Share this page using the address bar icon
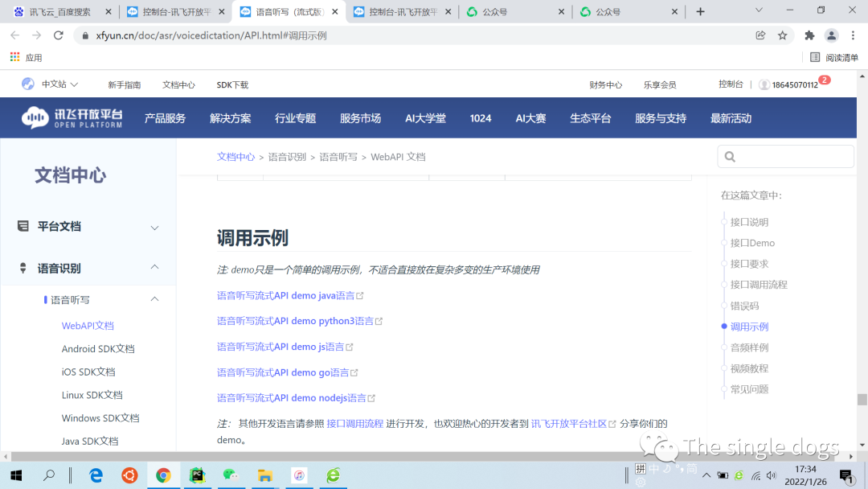The image size is (868, 489). pos(760,35)
